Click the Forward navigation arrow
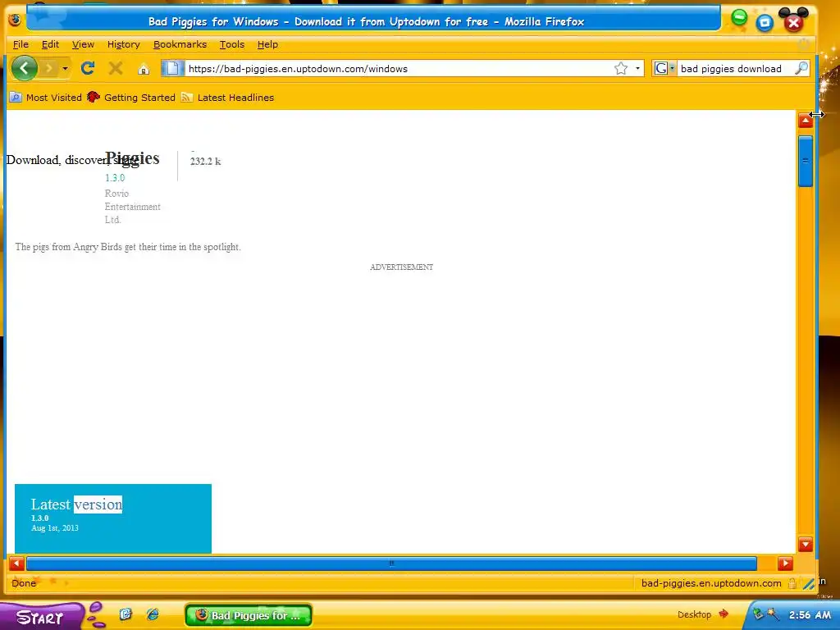840x630 pixels. pyautogui.click(x=48, y=68)
